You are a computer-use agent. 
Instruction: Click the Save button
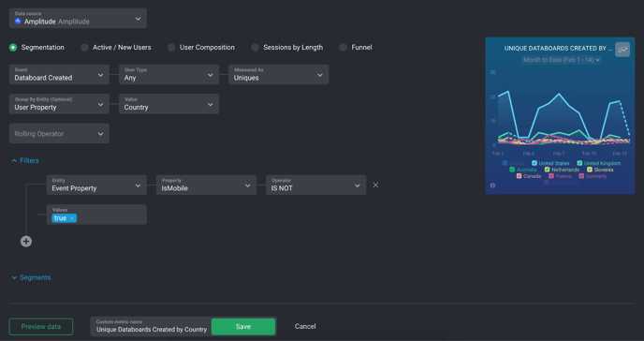click(243, 327)
